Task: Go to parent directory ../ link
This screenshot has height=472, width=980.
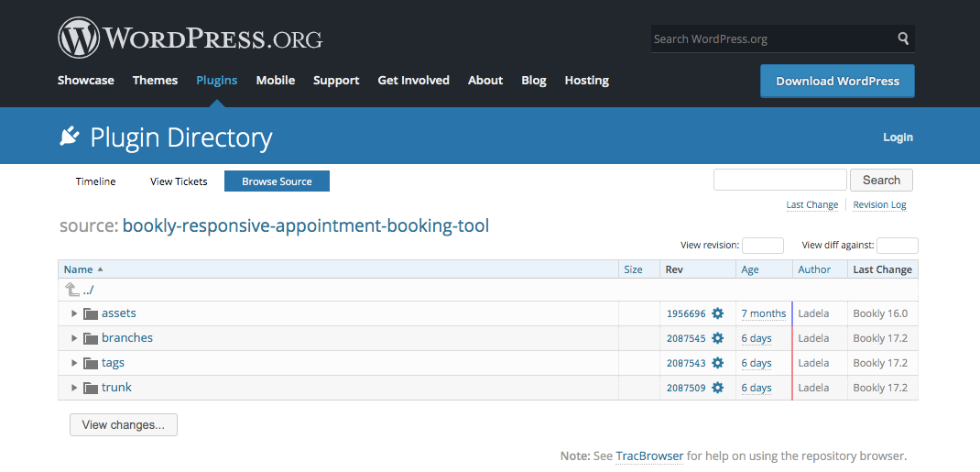Action: 88,291
